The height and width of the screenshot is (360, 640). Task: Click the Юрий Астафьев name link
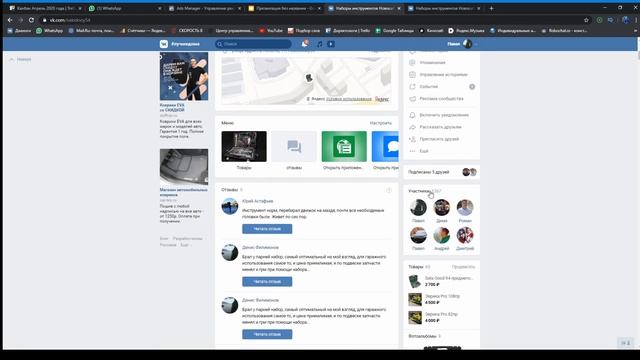click(258, 201)
